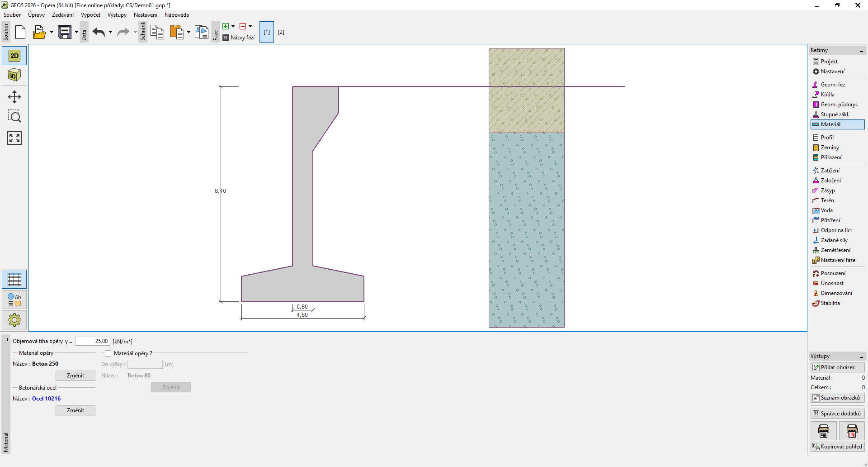Open the Výpočet menu
Image resolution: width=868 pixels, height=467 pixels.
tap(90, 15)
